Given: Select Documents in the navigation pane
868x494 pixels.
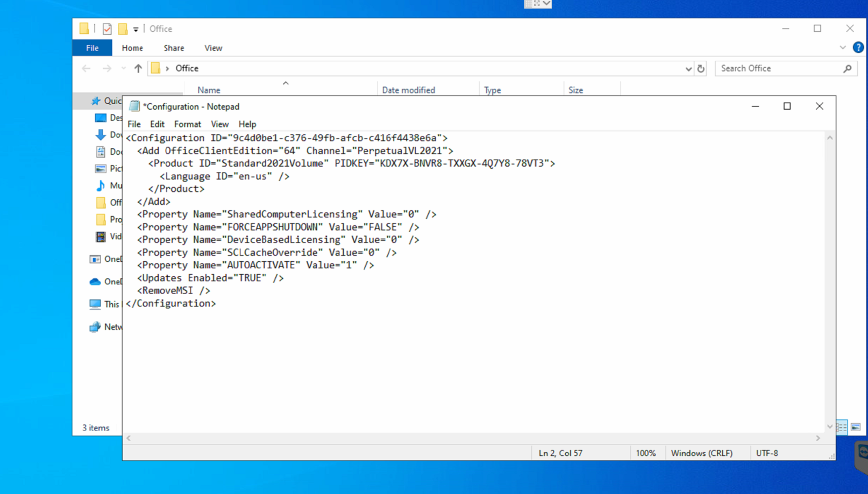Looking at the screenshot, I should [x=108, y=152].
